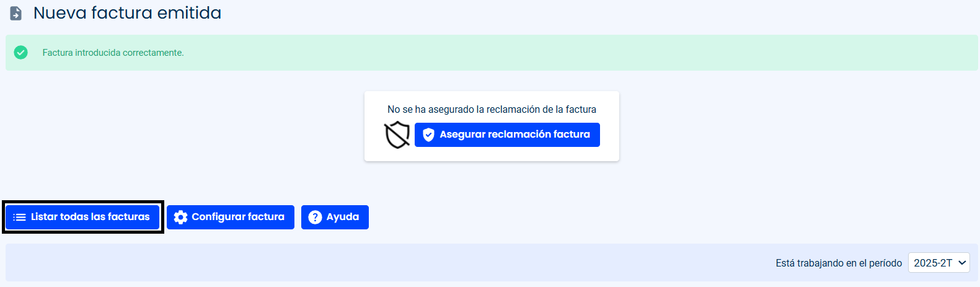This screenshot has height=287, width=980.
Task: Open the 2025-2T period dropdown
Action: 938,263
